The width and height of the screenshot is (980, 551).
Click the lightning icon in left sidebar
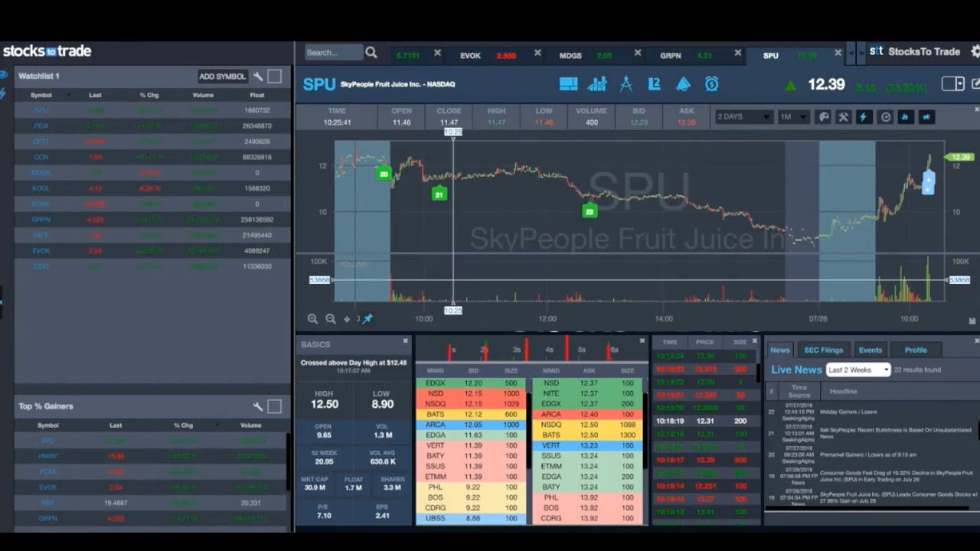pyautogui.click(x=3, y=93)
